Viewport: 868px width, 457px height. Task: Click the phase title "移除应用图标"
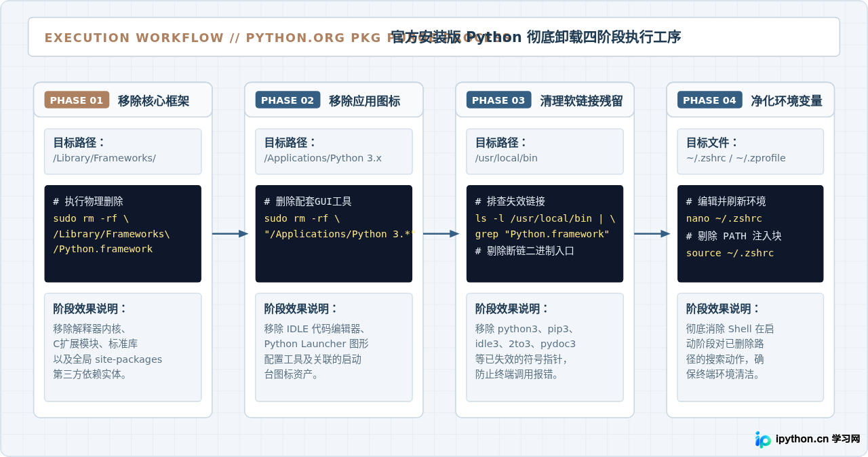click(x=364, y=101)
